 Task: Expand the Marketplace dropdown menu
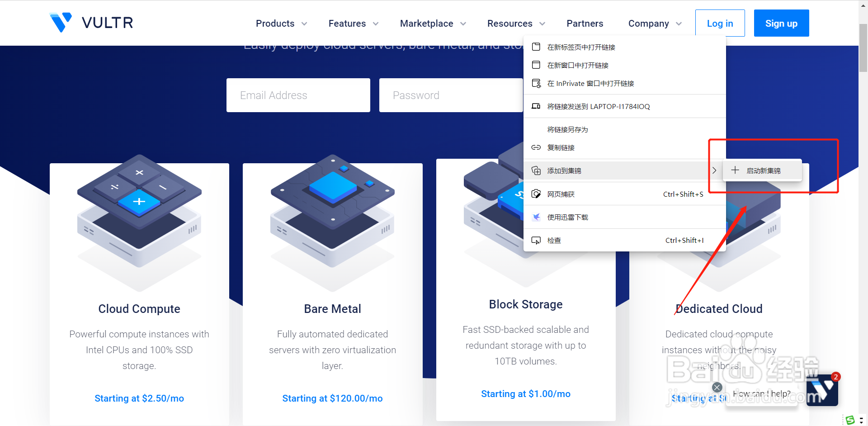(433, 24)
